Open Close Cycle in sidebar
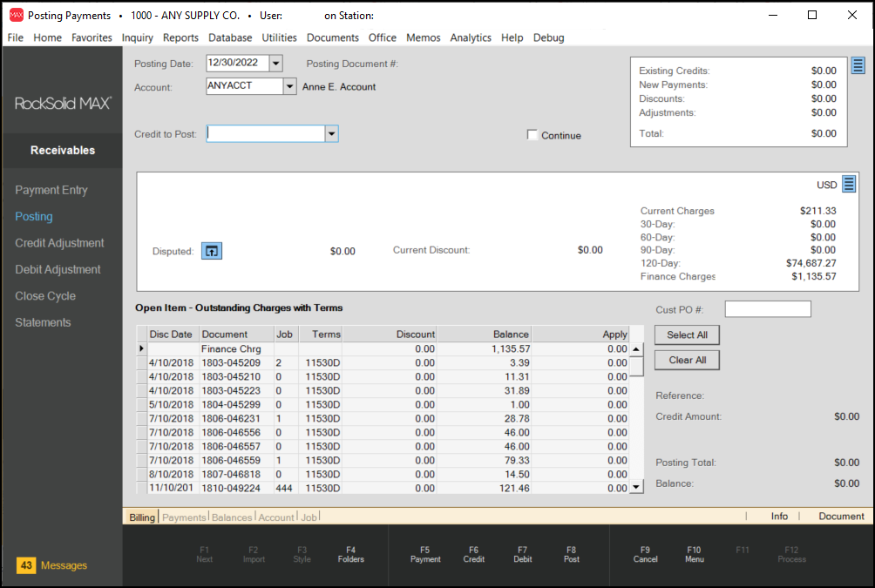 [45, 295]
